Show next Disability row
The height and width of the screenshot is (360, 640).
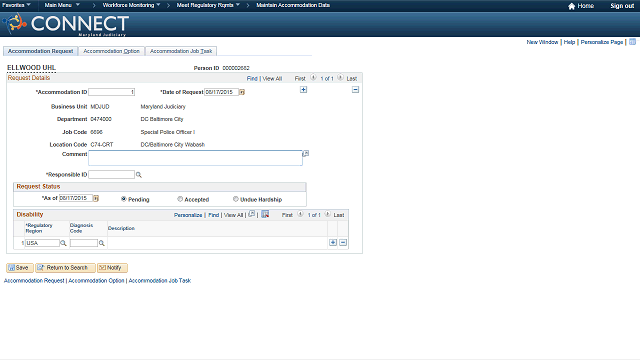(x=327, y=214)
